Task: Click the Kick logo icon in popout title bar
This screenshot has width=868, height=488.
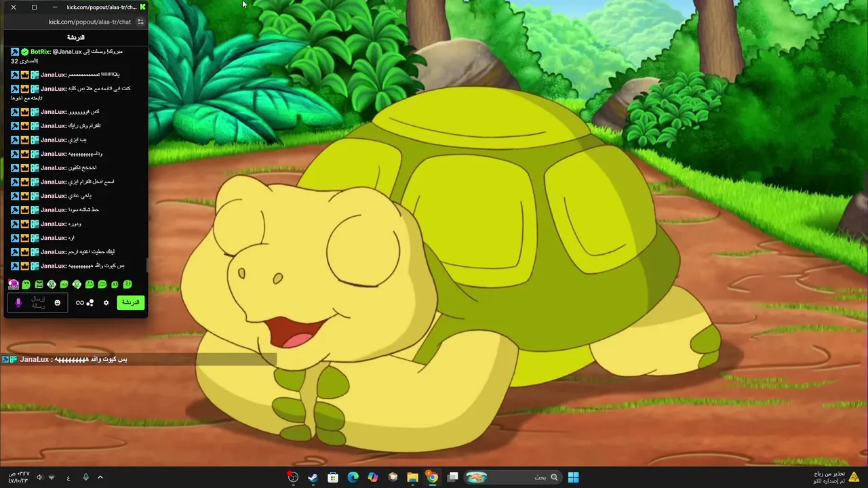Action: 142,7
